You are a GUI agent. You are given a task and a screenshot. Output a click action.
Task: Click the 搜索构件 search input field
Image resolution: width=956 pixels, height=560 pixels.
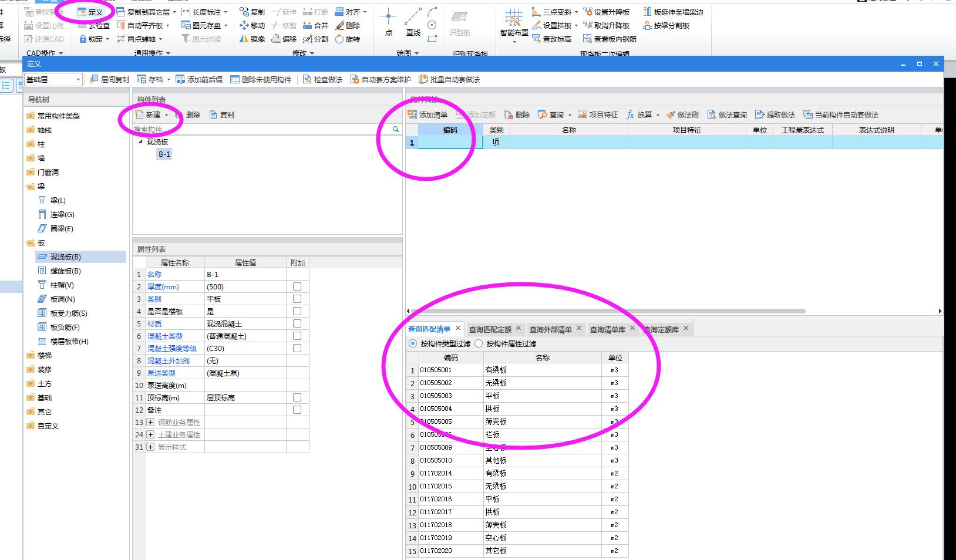point(261,129)
